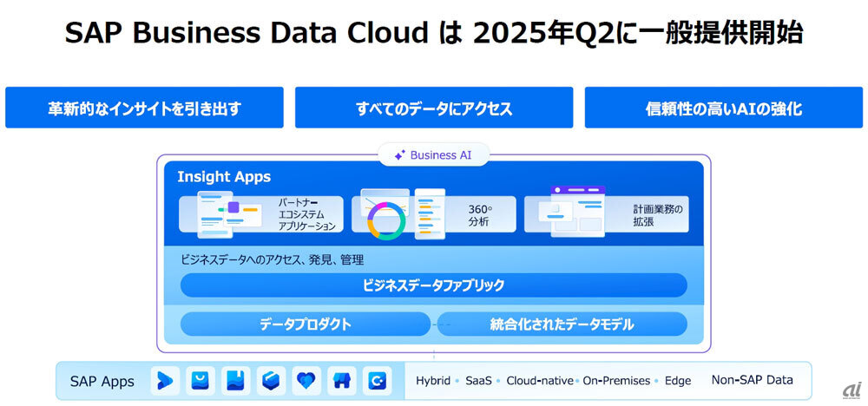The width and height of the screenshot is (868, 406).
Task: Click the SaaS deployment label
Action: click(478, 381)
